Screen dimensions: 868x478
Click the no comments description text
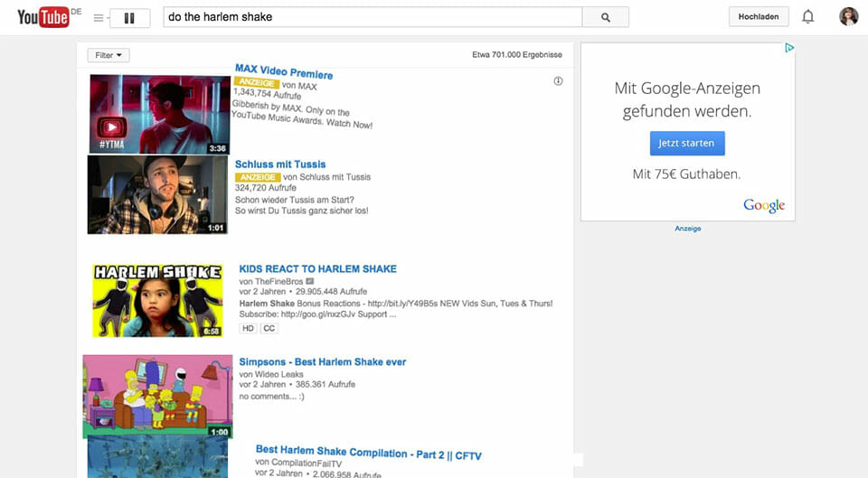271,397
